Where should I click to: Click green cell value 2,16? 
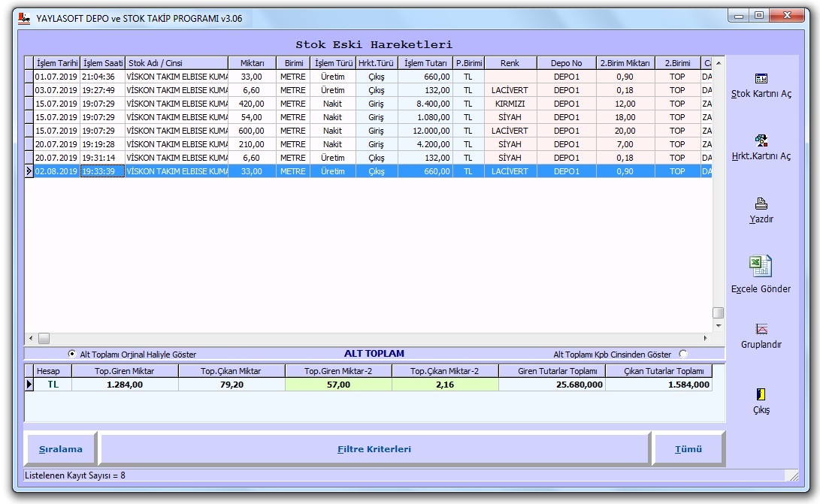pos(445,385)
